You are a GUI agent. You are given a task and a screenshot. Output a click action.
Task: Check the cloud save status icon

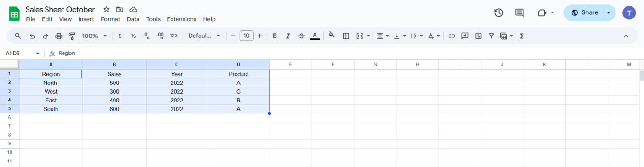133,9
